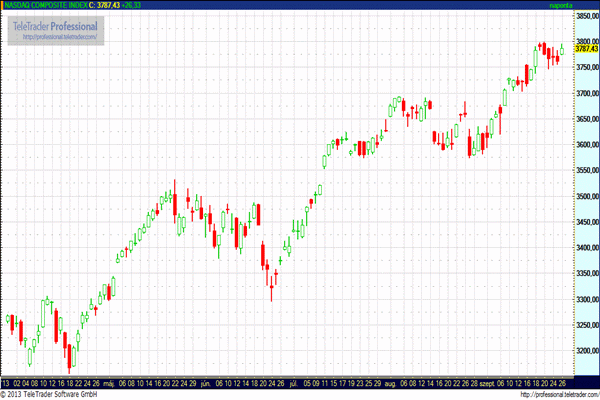Select the 'jún.' month marker on time axis
600x400 pixels.
click(204, 382)
